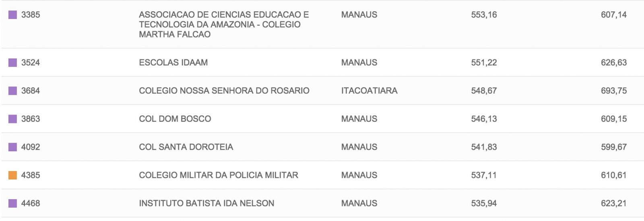This screenshot has height=221, width=644.
Task: Click the orange square beside rank 4385
Action: pyautogui.click(x=13, y=175)
